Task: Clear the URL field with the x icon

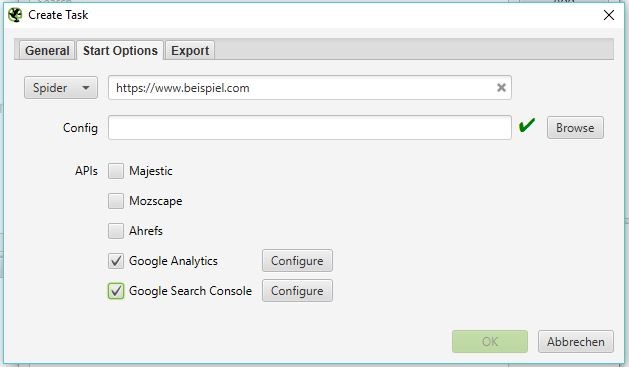Action: point(501,87)
